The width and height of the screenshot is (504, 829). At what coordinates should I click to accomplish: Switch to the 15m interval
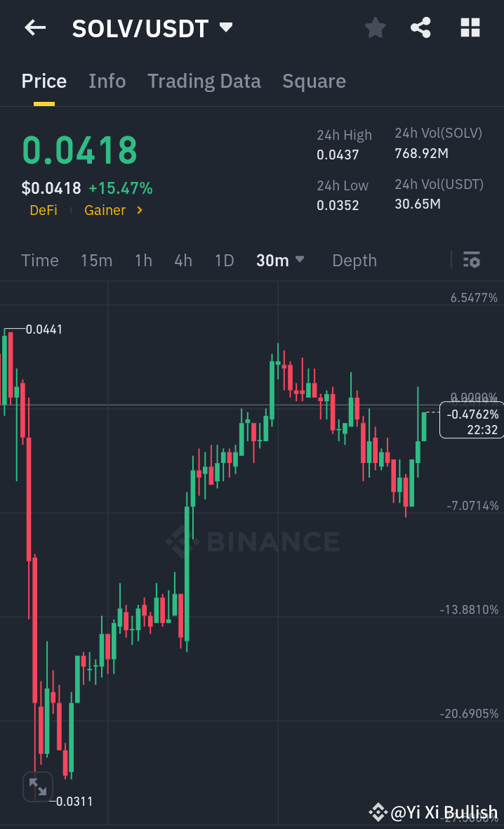[96, 260]
